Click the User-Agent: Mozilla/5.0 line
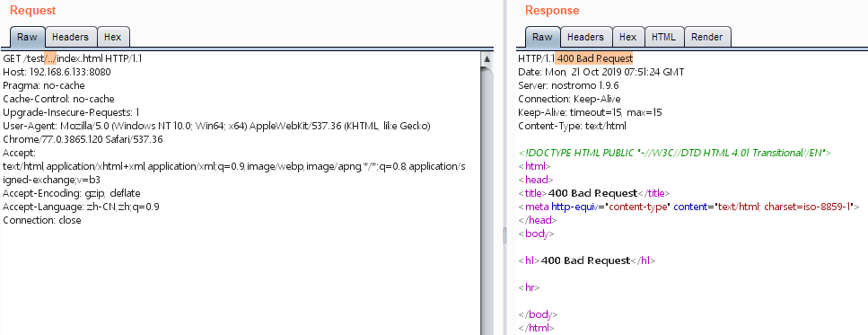Image resolution: width=868 pixels, height=335 pixels. (217, 127)
